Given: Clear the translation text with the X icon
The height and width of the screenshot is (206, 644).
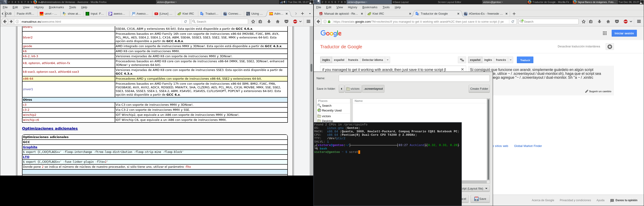Looking at the screenshot, I should [x=462, y=69].
